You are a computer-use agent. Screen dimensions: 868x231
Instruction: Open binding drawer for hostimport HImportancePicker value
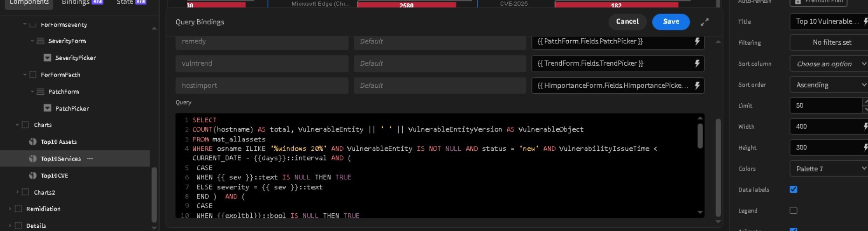[x=697, y=86]
